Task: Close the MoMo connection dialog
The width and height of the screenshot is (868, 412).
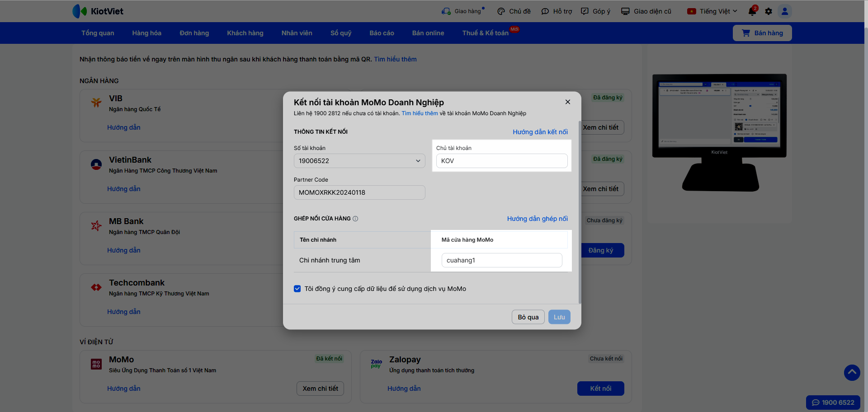Action: point(568,102)
